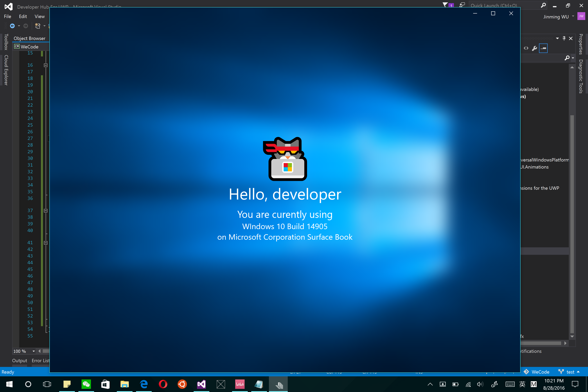
Task: Click the search icon in side panel search box
Action: pos(567,58)
